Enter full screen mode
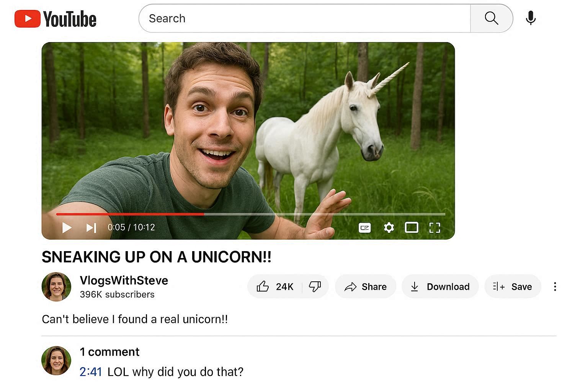This screenshot has height=392, width=588. (434, 228)
